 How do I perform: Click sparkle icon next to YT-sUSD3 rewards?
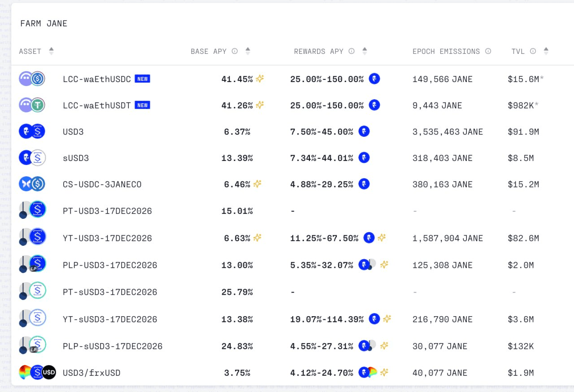(387, 319)
